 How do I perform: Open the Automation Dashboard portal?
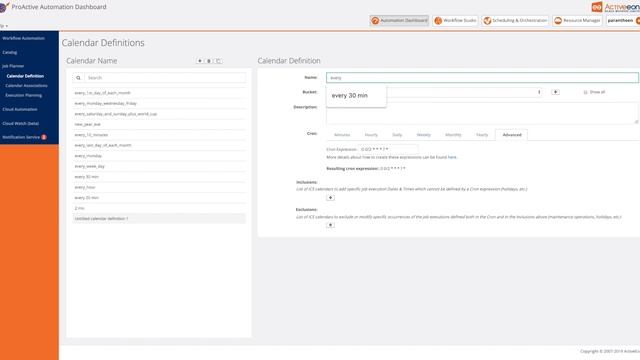pos(399,20)
